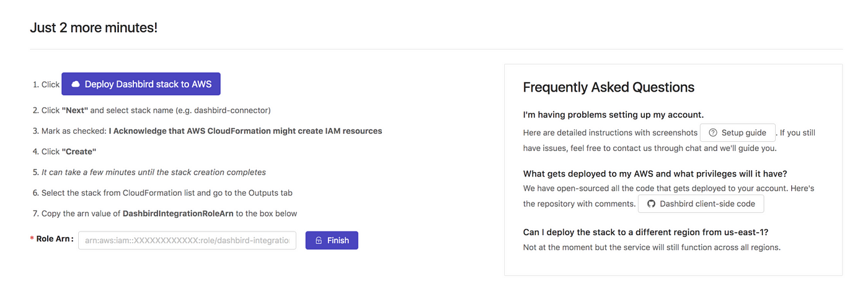The image size is (868, 286).
Task: Click the IAM resources acknowledgment step text
Action: point(211,131)
